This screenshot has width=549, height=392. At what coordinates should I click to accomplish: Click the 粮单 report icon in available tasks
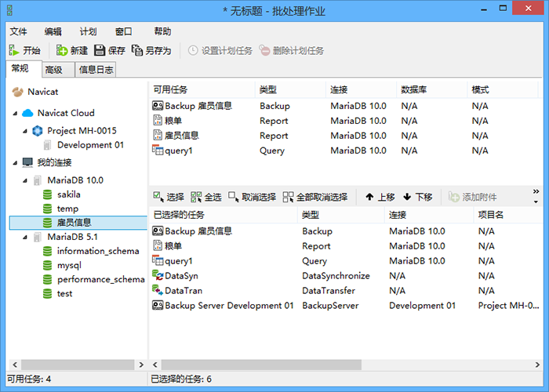pos(158,121)
